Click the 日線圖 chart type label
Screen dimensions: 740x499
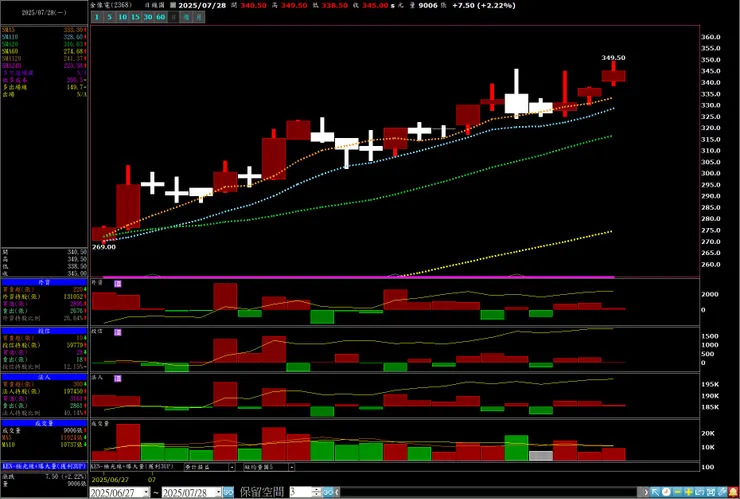155,5
